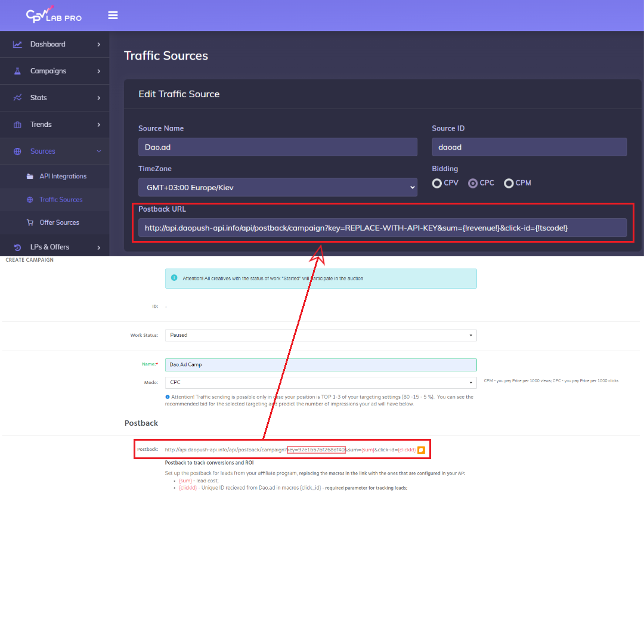This screenshot has height=644, width=644.
Task: Click the Source Name field
Action: click(x=277, y=147)
